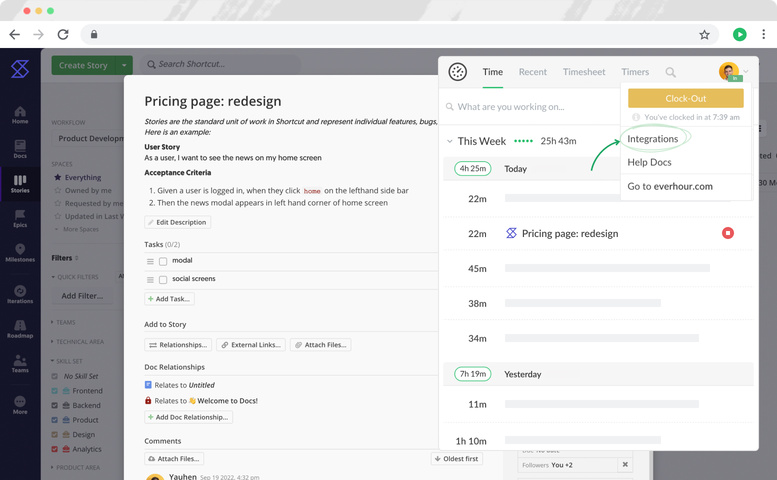Click the browser forward arrow
The image size is (777, 480).
(38, 35)
